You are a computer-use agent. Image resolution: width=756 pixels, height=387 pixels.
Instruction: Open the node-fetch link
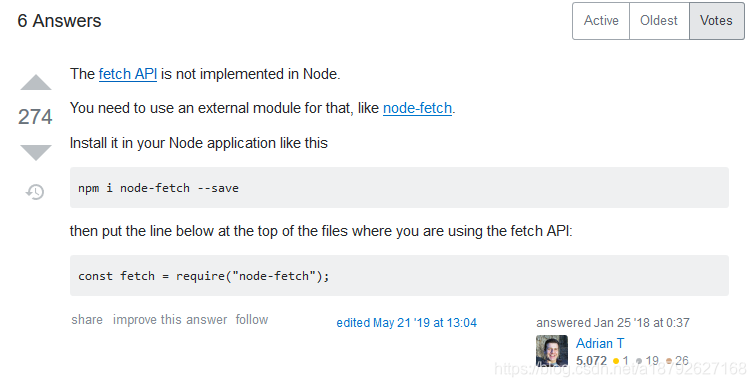coord(418,108)
